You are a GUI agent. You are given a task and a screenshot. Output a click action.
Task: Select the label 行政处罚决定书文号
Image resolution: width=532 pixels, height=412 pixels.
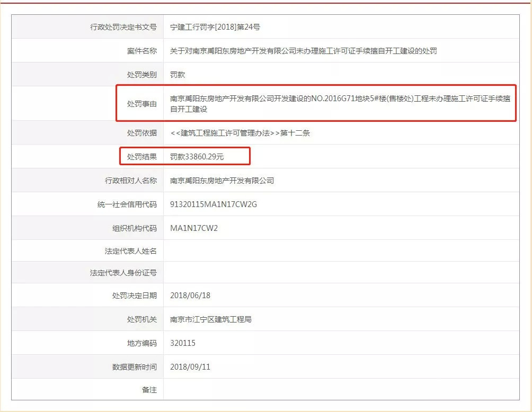[x=123, y=27]
